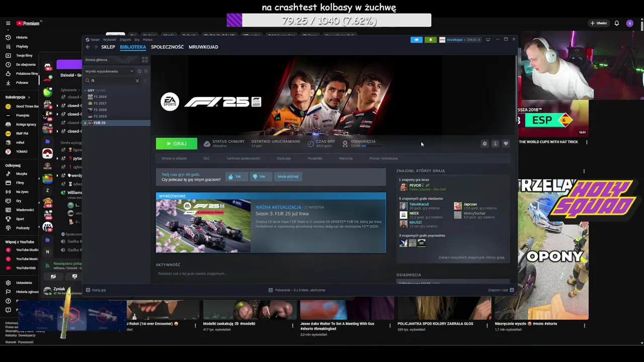The width and height of the screenshot is (644, 362).
Task: Click Dodaj grę at bottom left
Action: pyautogui.click(x=96, y=290)
